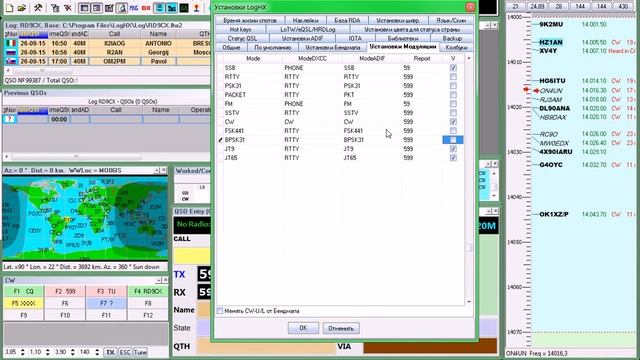This screenshot has width=640, height=360.
Task: Enable the PSK31 mode checkbox
Action: pyautogui.click(x=453, y=86)
